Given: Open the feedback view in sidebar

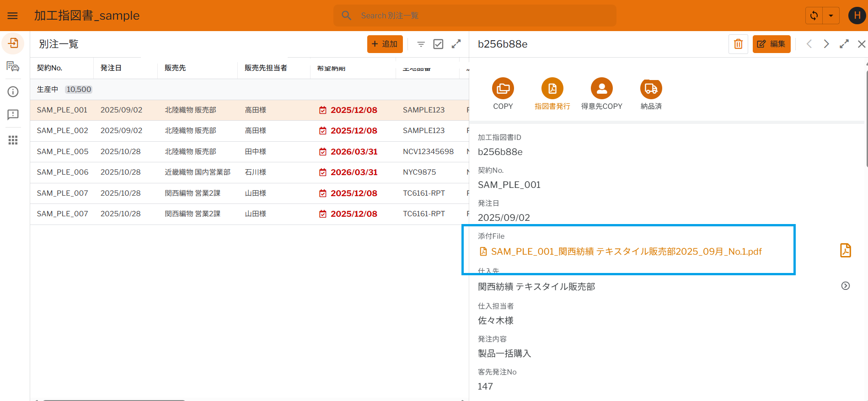Looking at the screenshot, I should [13, 114].
